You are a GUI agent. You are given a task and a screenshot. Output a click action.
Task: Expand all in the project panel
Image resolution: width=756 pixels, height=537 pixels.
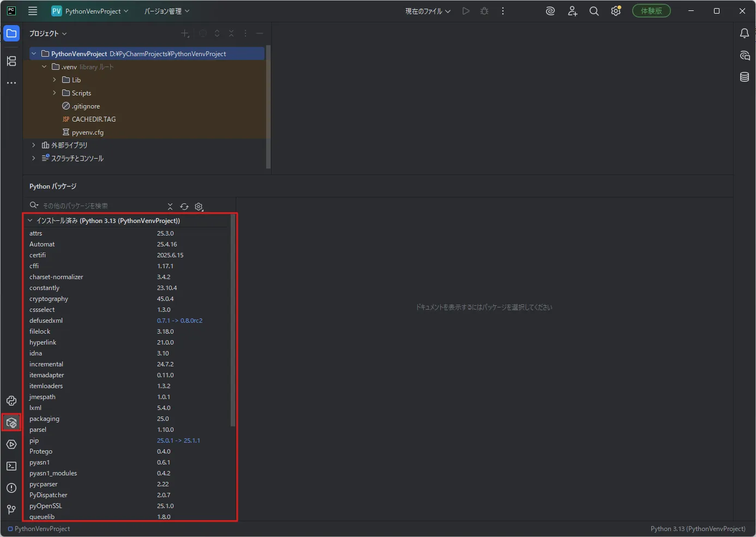tap(217, 33)
